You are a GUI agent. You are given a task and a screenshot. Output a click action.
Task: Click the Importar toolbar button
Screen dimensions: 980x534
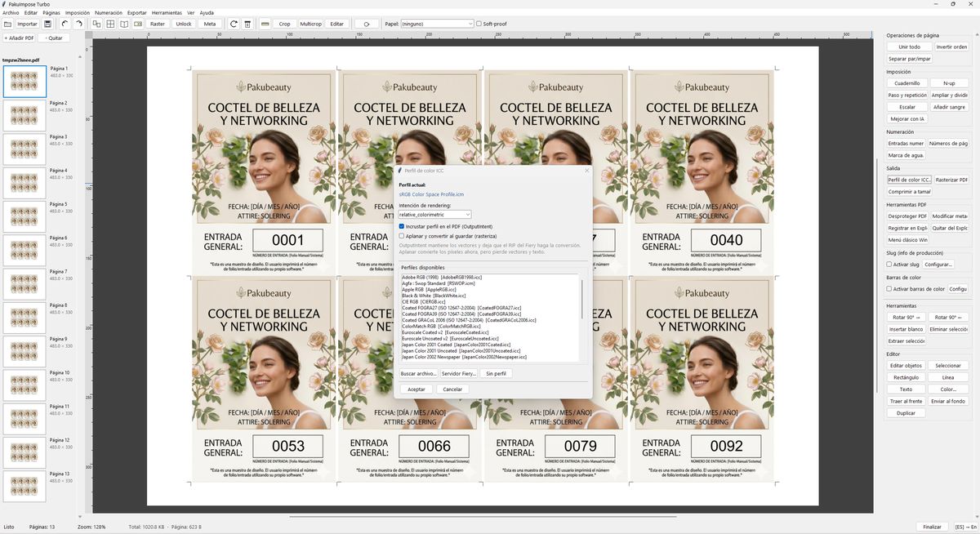coord(28,24)
